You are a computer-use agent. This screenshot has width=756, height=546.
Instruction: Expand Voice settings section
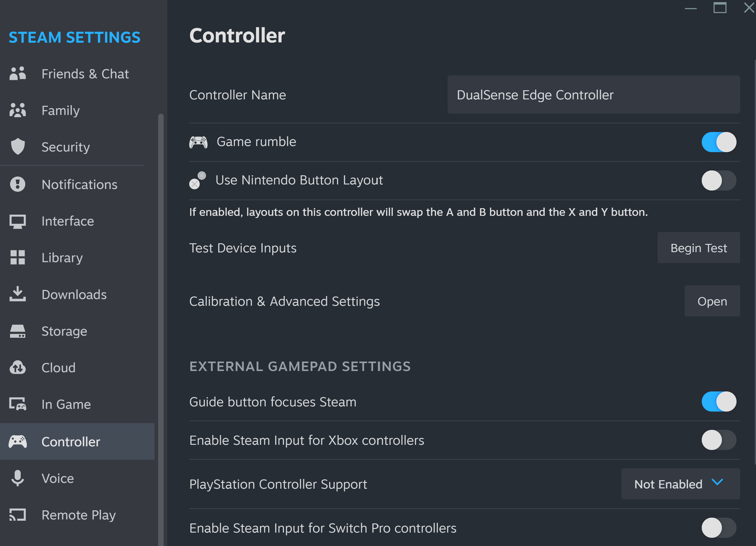(x=57, y=478)
